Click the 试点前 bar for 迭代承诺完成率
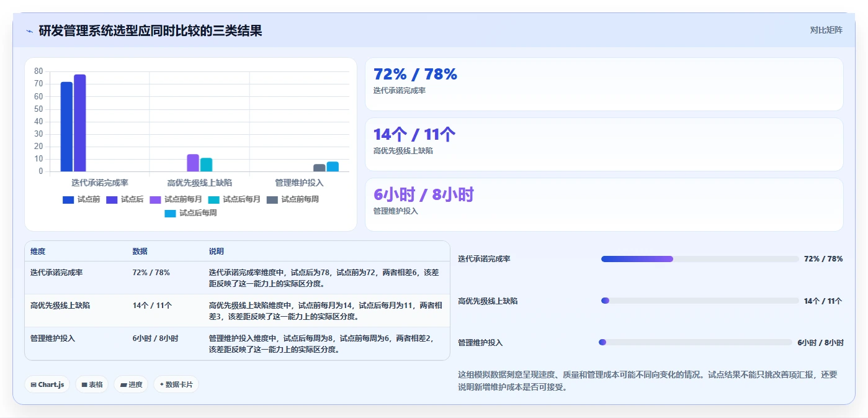 (66, 127)
